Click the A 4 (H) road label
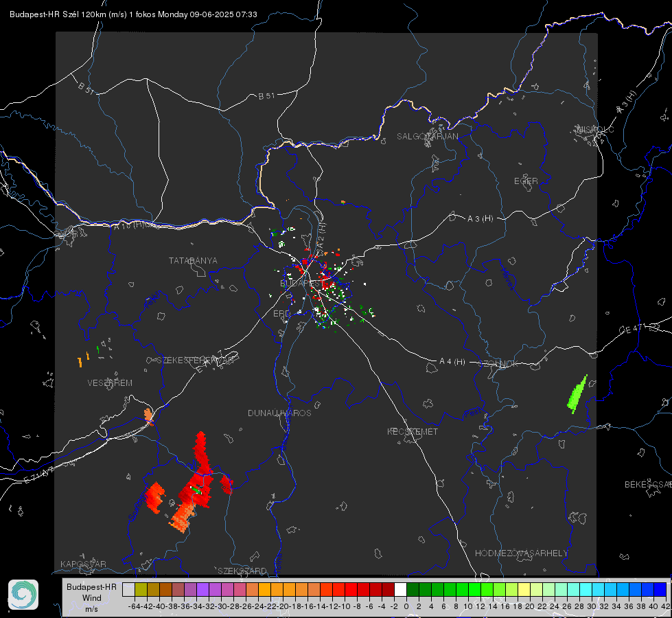The image size is (672, 618). click(x=452, y=362)
